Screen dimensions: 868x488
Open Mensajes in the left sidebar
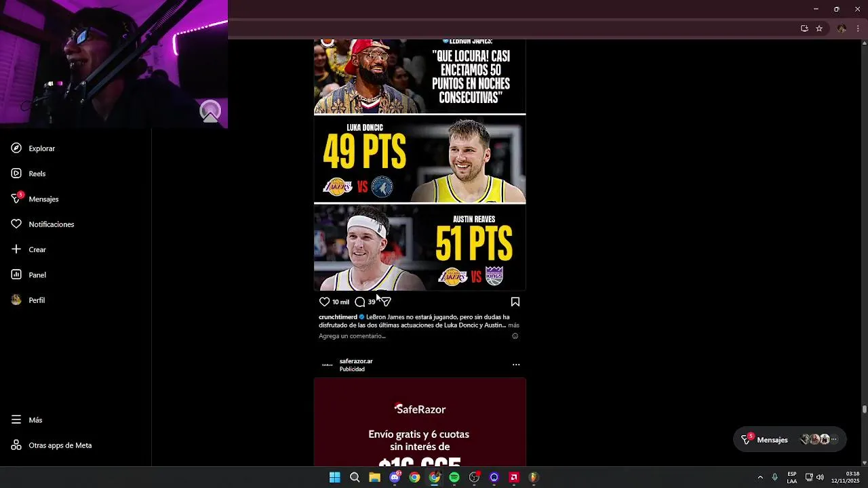(35, 199)
